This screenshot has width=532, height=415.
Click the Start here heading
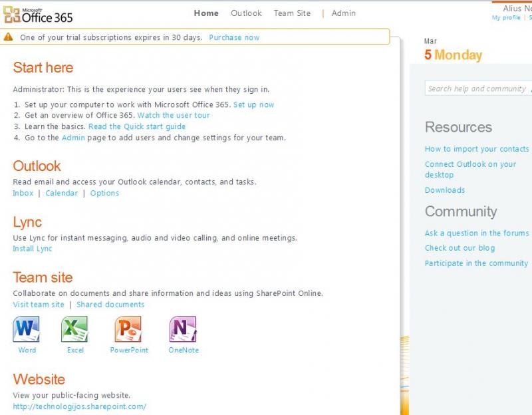tap(43, 68)
